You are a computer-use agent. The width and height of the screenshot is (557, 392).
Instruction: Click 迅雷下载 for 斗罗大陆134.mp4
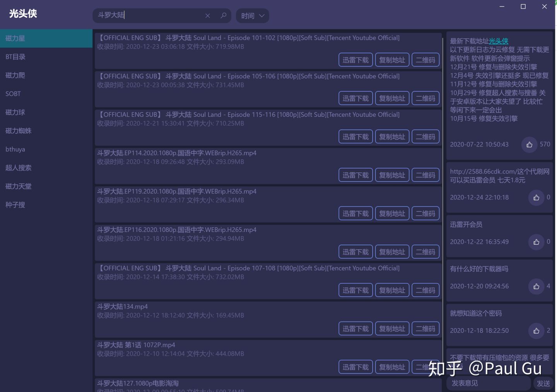tap(355, 329)
